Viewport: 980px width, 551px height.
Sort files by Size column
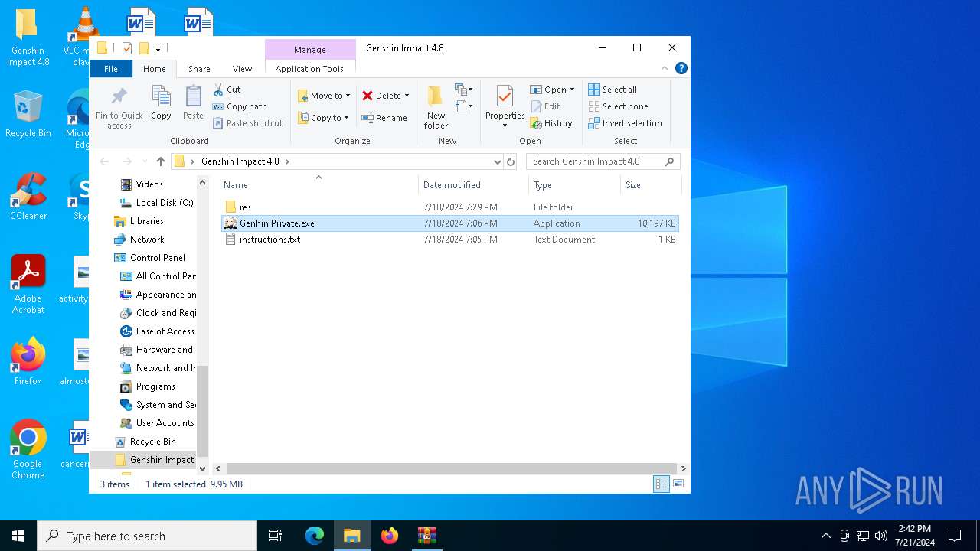coord(651,185)
